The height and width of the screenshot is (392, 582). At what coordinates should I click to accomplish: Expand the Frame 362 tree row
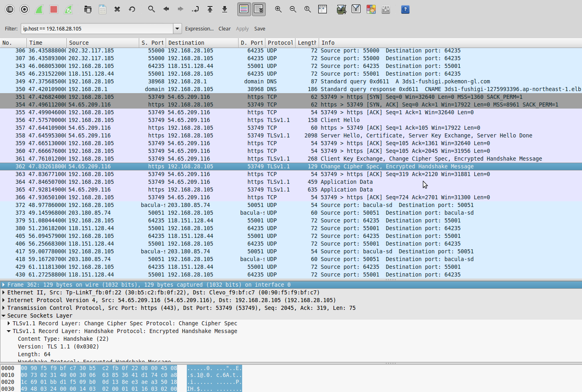coord(4,285)
